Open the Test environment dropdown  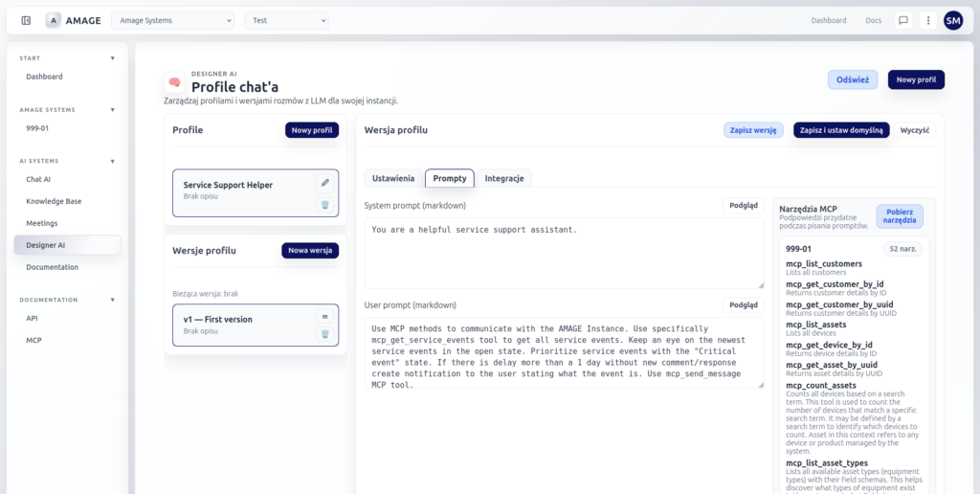(286, 20)
